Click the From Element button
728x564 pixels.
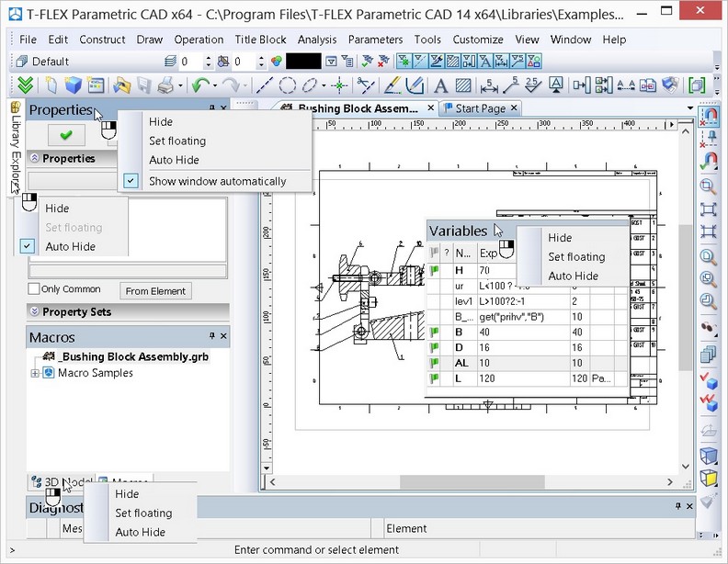[x=155, y=291]
